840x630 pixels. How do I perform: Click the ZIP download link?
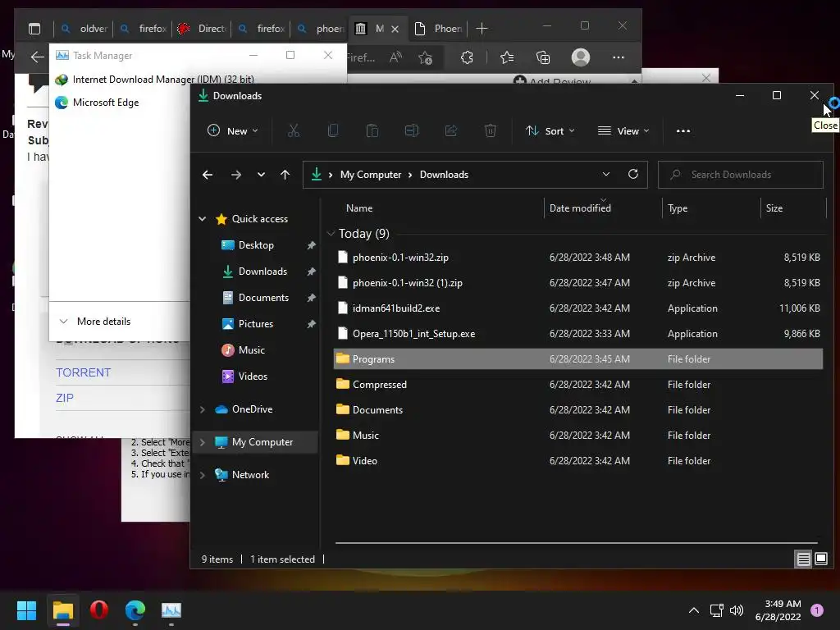65,398
